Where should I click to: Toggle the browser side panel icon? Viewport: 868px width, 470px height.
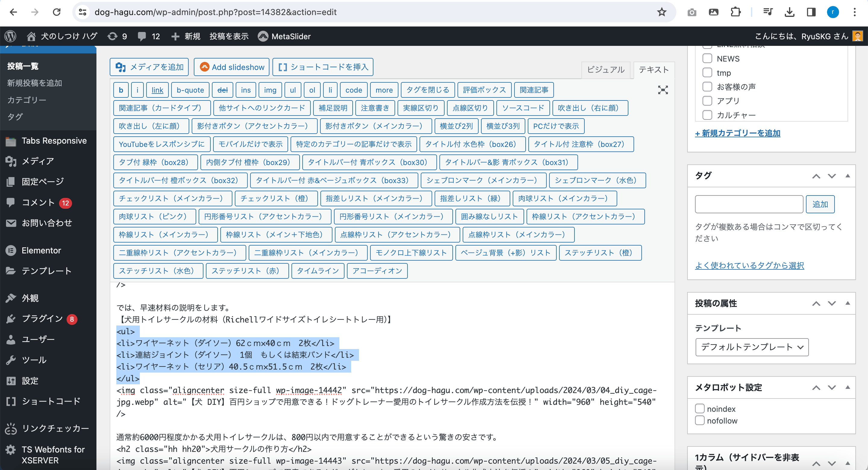[x=811, y=12]
